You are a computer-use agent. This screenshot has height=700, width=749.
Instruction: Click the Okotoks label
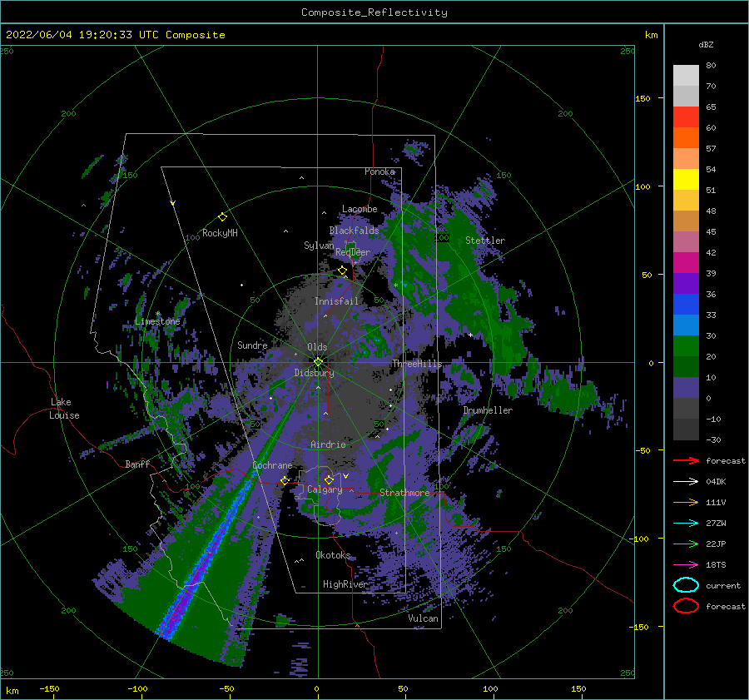[333, 555]
